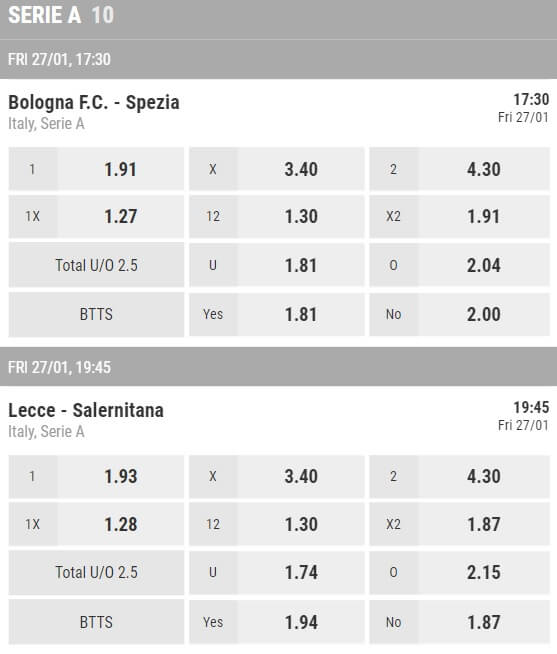Collapse the Serie A 10 section header
557x654 pixels.
[x=278, y=19]
